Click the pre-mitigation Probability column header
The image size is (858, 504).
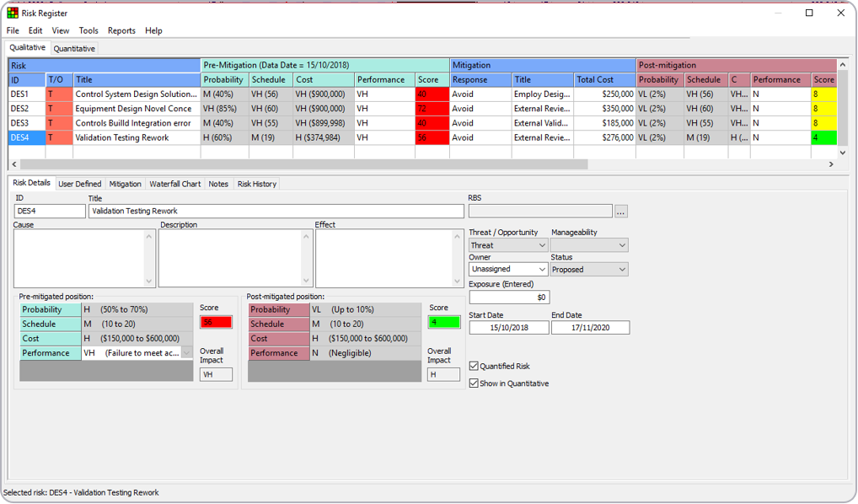pyautogui.click(x=224, y=79)
